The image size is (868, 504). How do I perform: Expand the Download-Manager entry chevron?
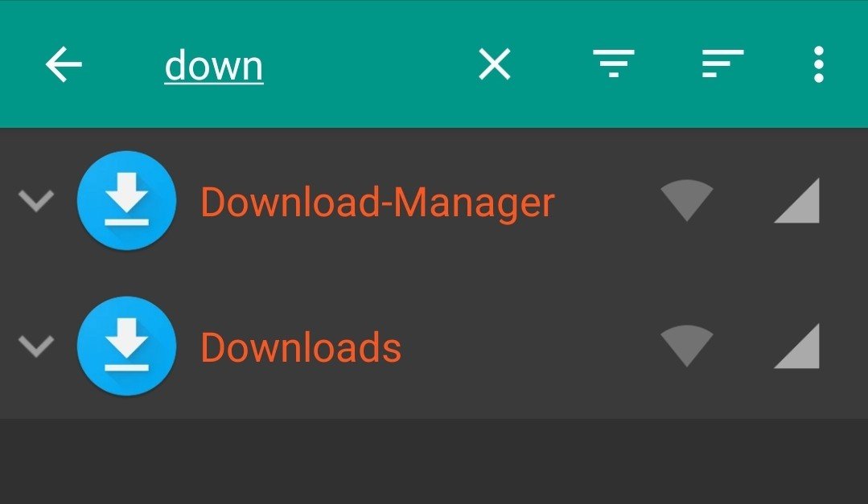[36, 201]
